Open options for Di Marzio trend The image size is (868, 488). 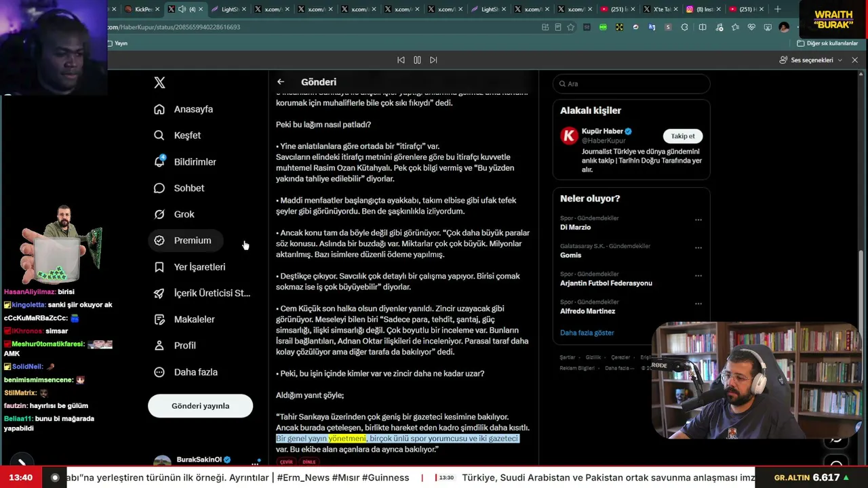coord(698,220)
